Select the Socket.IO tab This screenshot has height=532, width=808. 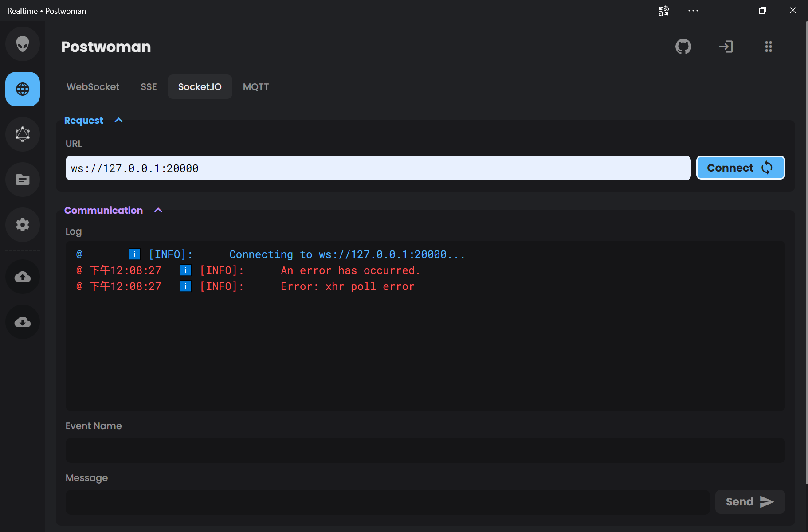(x=200, y=87)
